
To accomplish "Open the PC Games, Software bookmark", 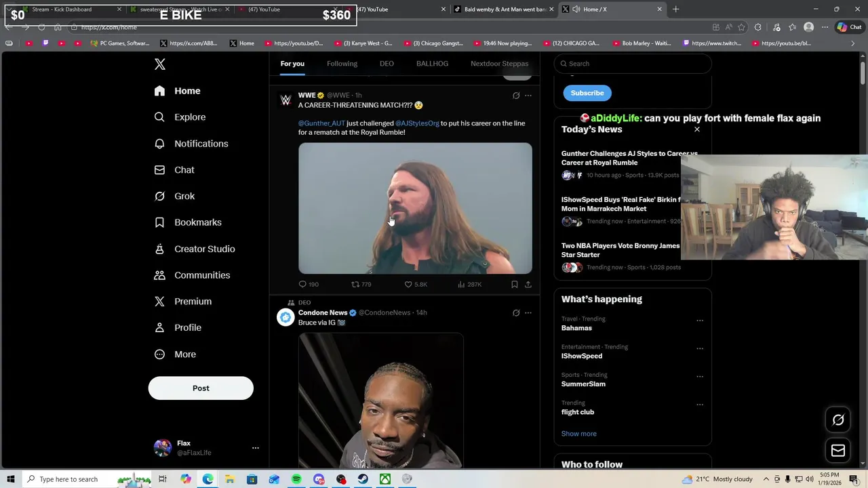I will coord(120,43).
